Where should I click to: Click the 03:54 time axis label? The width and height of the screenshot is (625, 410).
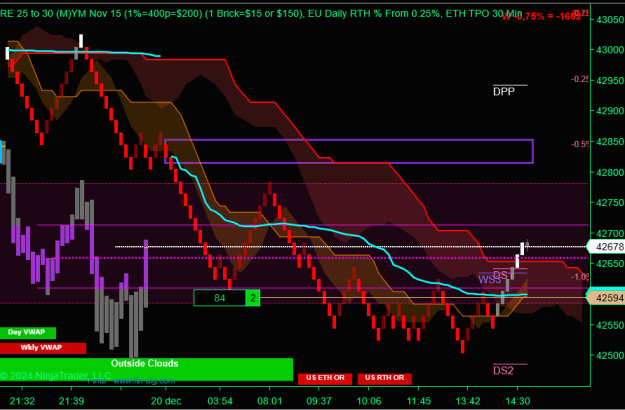[x=220, y=401]
